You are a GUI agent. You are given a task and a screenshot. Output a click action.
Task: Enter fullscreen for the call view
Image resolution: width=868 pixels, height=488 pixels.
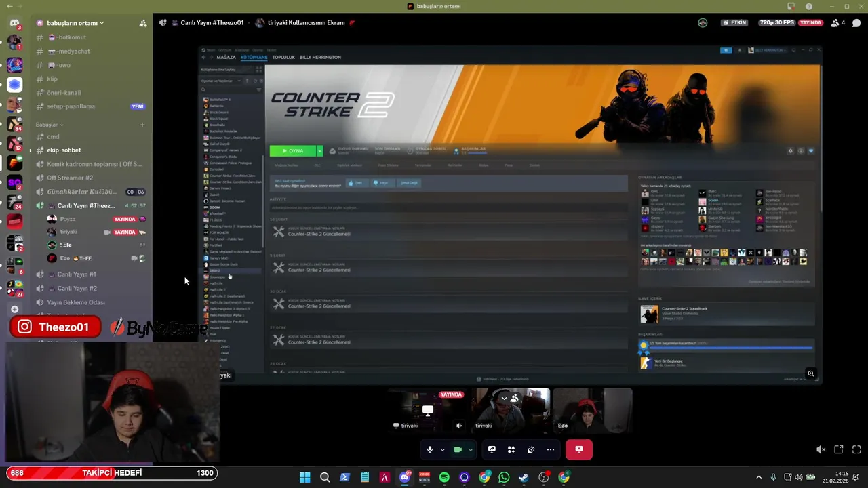pyautogui.click(x=856, y=449)
